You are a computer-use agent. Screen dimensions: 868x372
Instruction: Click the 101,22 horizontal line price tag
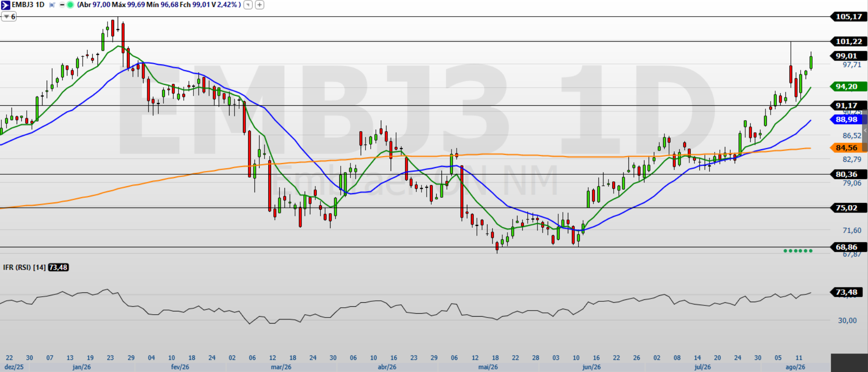(849, 42)
